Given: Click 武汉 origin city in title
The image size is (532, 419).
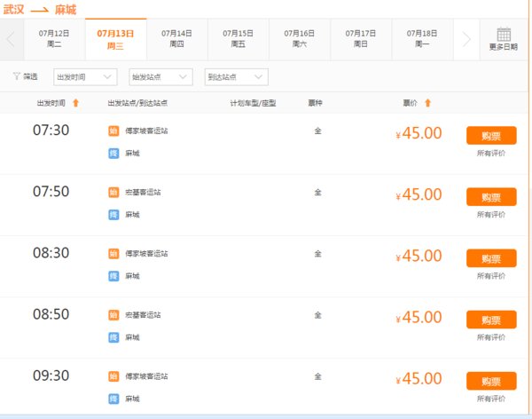Looking at the screenshot, I should pos(13,9).
